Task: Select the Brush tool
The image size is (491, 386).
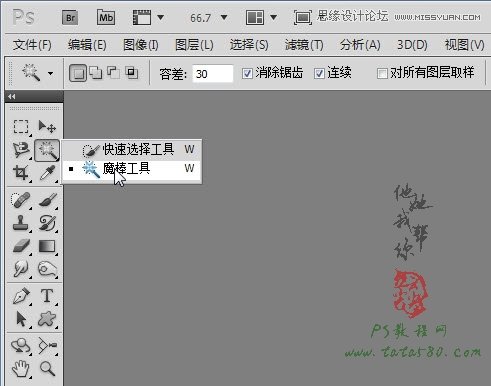Action: coord(47,200)
